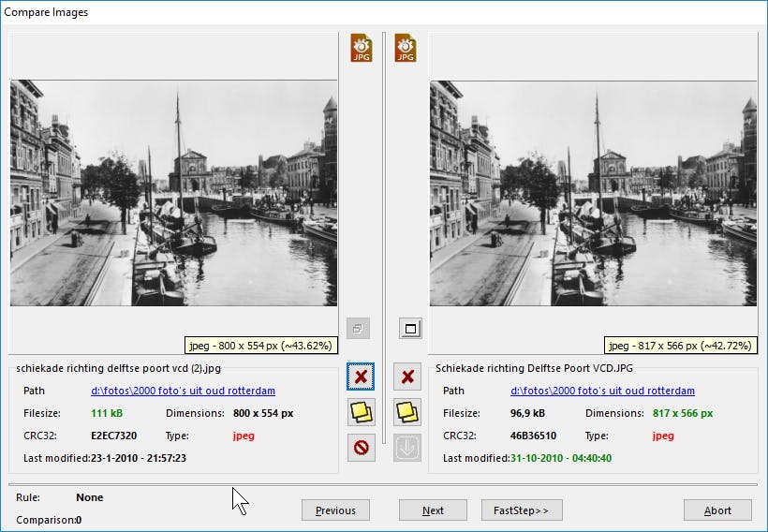Click filename 'schiekade richting delftse poort vcd (2).jpg'

tap(119, 368)
